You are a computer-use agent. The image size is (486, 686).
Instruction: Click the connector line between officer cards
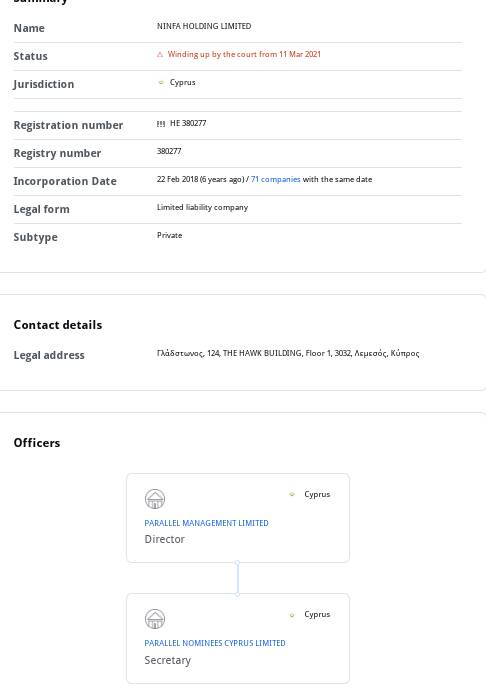238,578
